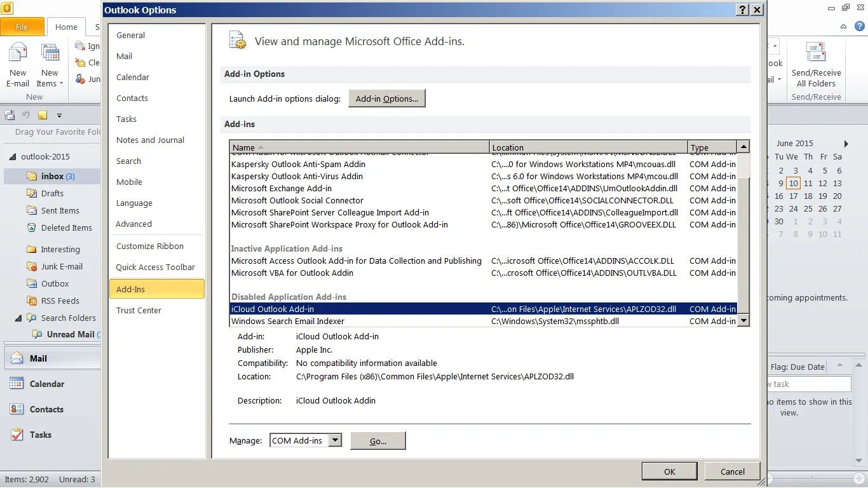Viewport: 868px width, 488px height.
Task: Switch to Tasks in the navigation pane
Action: [x=52, y=435]
